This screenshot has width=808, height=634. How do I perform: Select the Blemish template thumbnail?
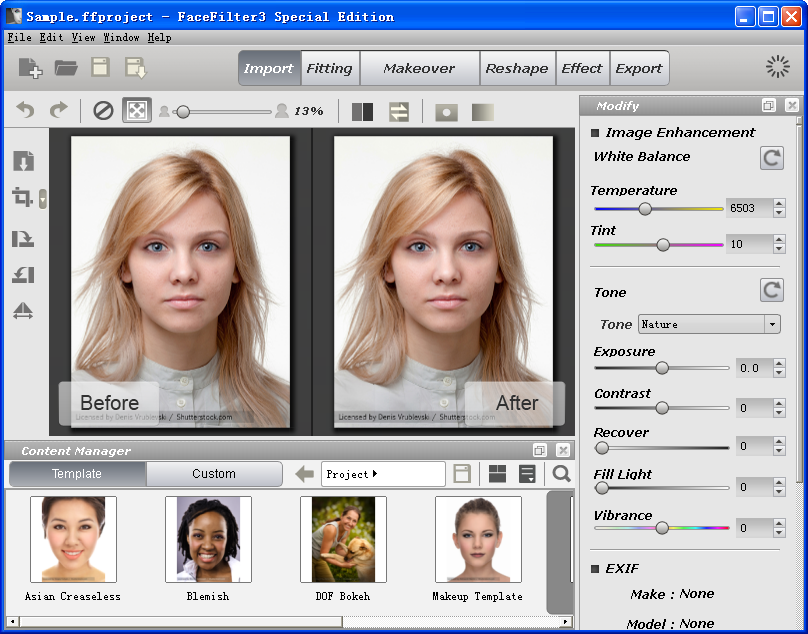point(208,540)
